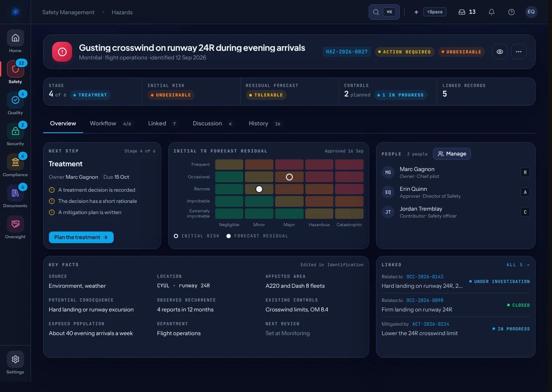Select the Overview tab

tap(63, 123)
